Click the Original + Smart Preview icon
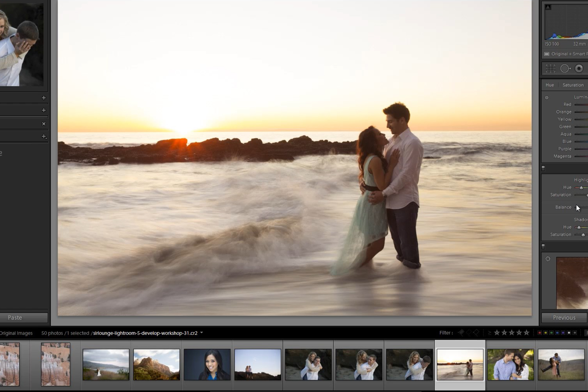Image resolution: width=588 pixels, height=392 pixels. 547,54
